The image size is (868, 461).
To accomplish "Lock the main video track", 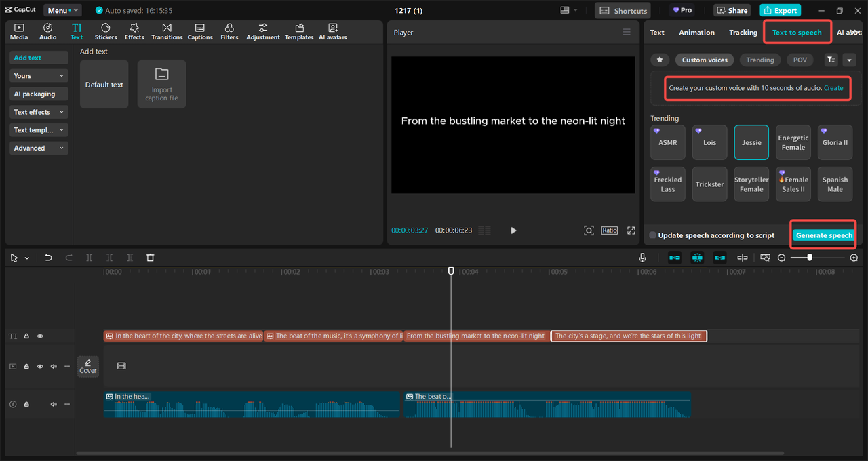I will [x=26, y=366].
